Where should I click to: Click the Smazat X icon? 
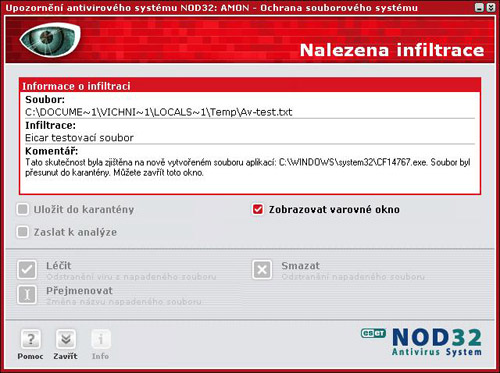point(262,269)
